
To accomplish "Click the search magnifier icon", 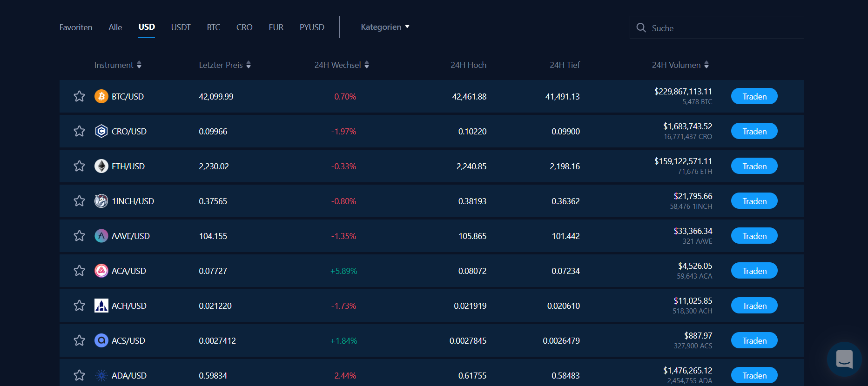I will (x=641, y=27).
